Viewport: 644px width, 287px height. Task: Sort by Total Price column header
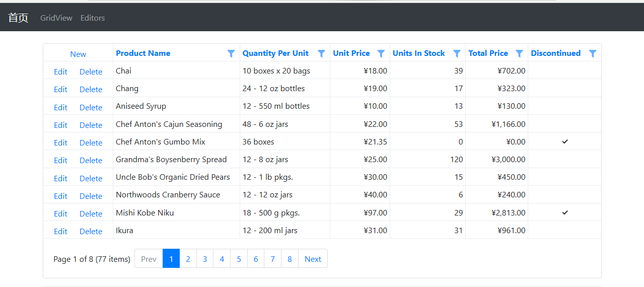click(x=488, y=53)
